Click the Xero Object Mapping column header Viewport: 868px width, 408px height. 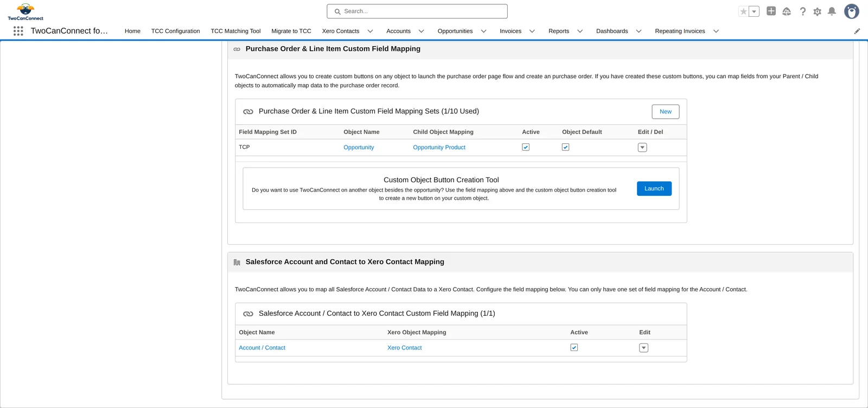(417, 332)
